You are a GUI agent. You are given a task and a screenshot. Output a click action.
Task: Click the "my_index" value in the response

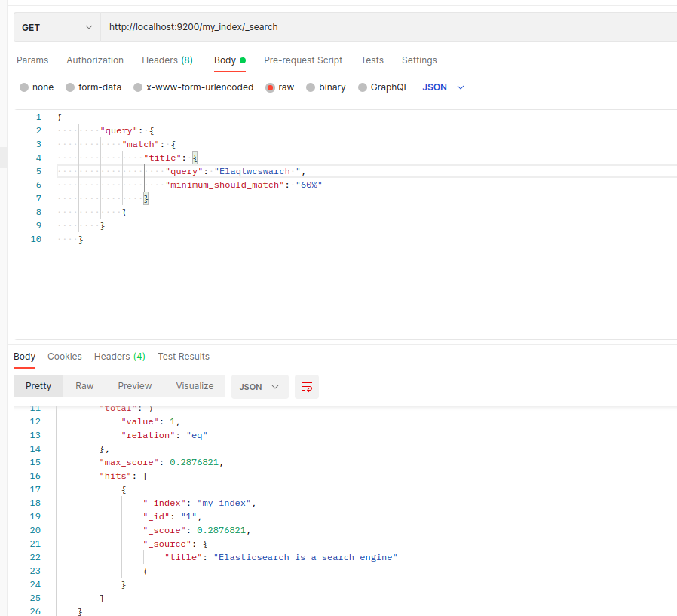click(224, 503)
